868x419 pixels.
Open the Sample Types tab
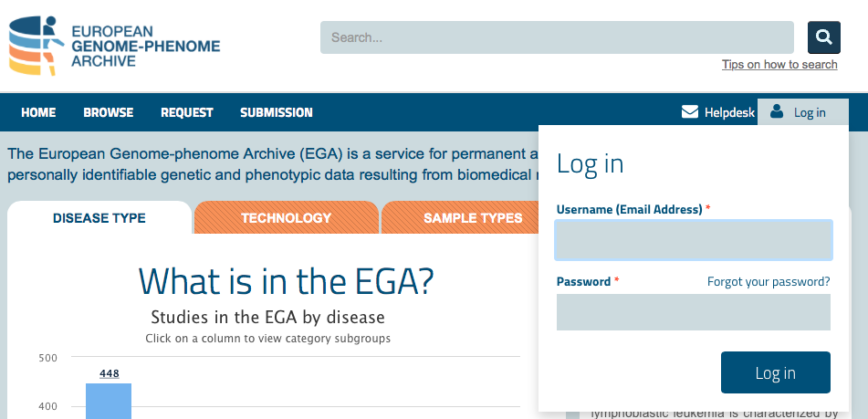coord(472,218)
